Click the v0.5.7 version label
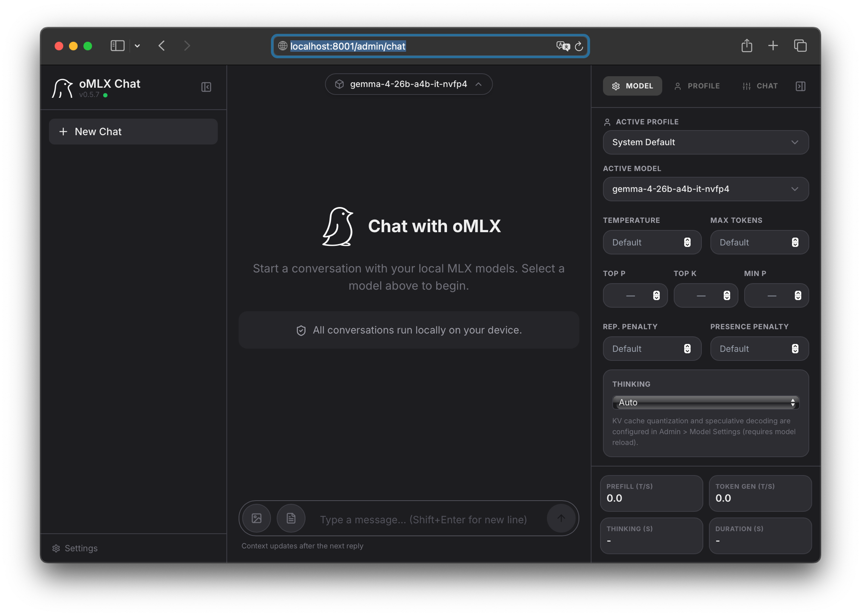The height and width of the screenshot is (616, 861). (89, 95)
